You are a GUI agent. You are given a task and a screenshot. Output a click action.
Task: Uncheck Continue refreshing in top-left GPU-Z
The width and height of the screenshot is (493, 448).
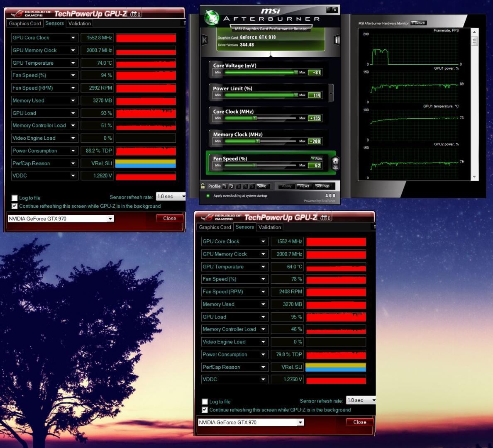coord(15,206)
